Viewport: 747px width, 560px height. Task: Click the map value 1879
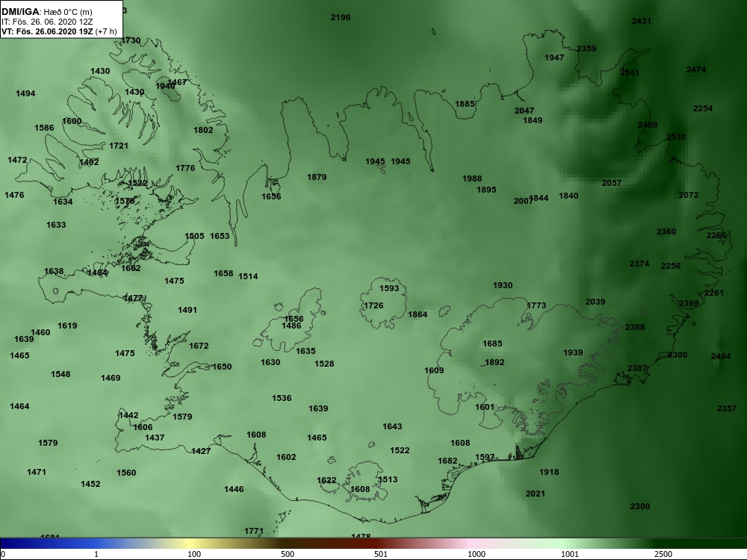(317, 177)
